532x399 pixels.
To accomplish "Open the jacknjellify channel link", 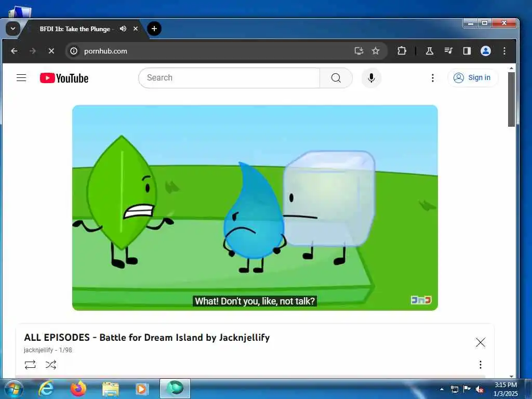I will (x=38, y=350).
